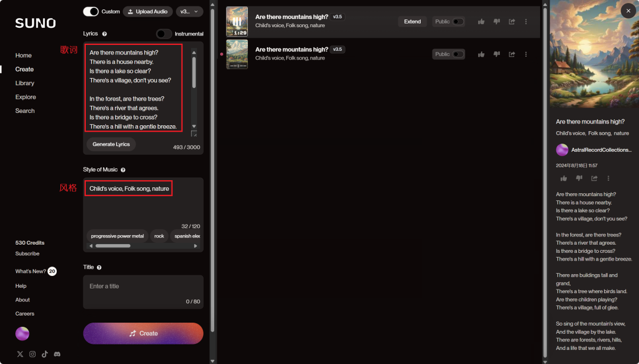Toggle Custom mode switch

coord(91,11)
